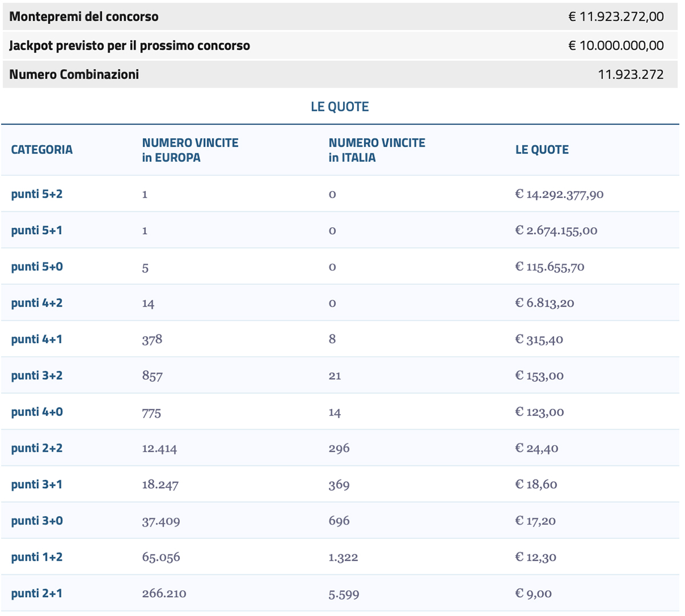Click the € 9,00 quote value
Screen dimensions: 685x616
[534, 593]
